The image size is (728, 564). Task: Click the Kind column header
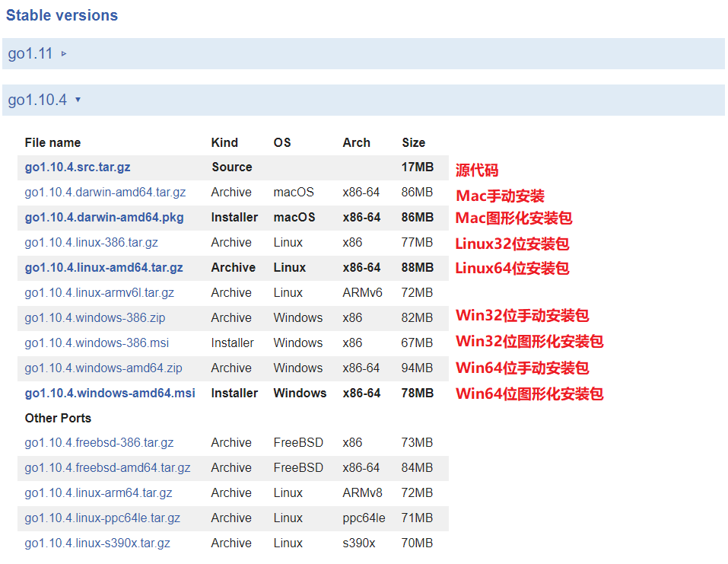click(x=224, y=142)
